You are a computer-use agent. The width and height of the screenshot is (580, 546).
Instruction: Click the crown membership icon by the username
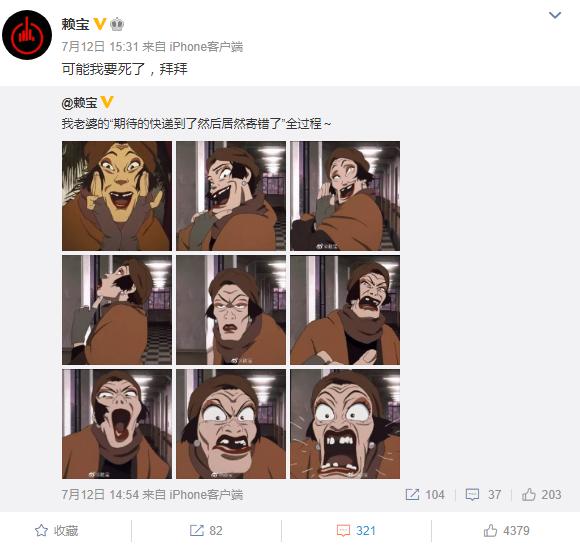point(117,24)
